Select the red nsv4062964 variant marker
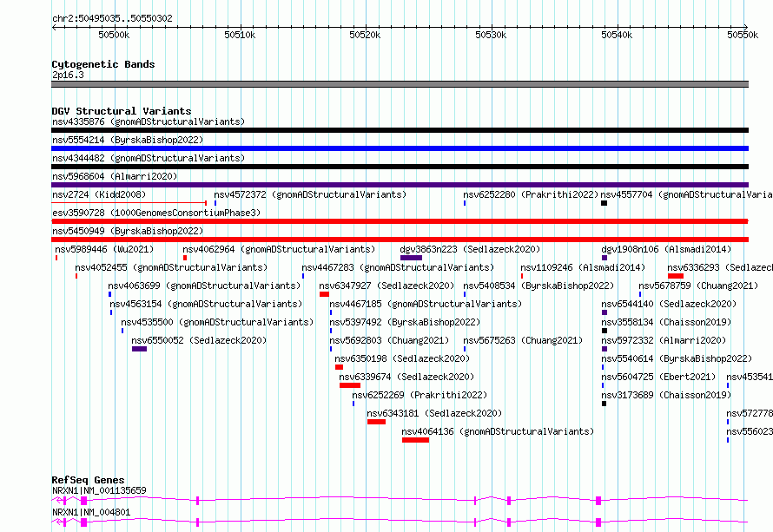Viewport: 773px width, 532px height. click(185, 258)
